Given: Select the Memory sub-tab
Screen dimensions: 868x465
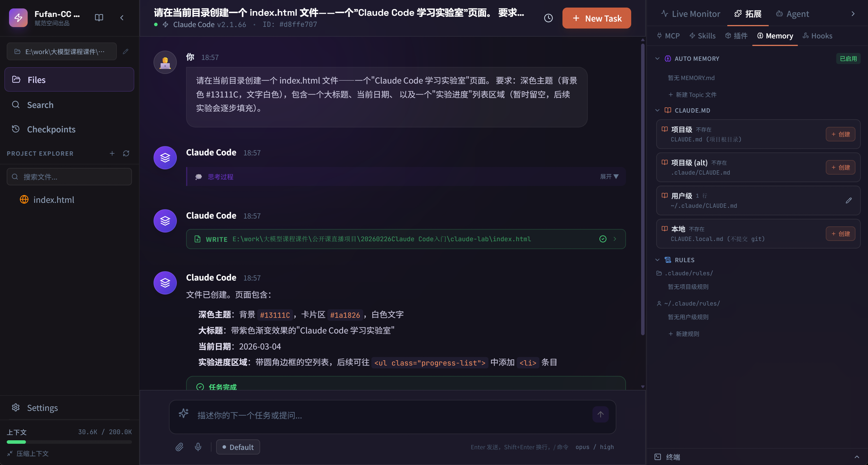Looking at the screenshot, I should point(775,36).
